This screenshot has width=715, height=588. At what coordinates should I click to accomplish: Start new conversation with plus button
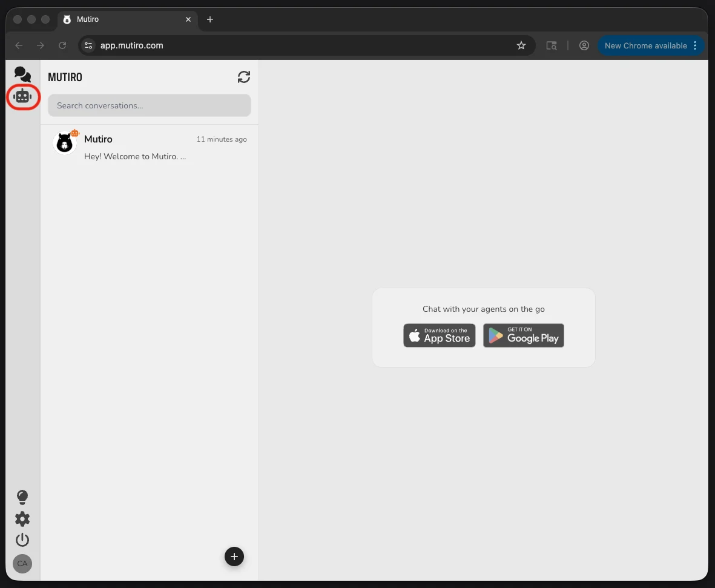tap(234, 557)
